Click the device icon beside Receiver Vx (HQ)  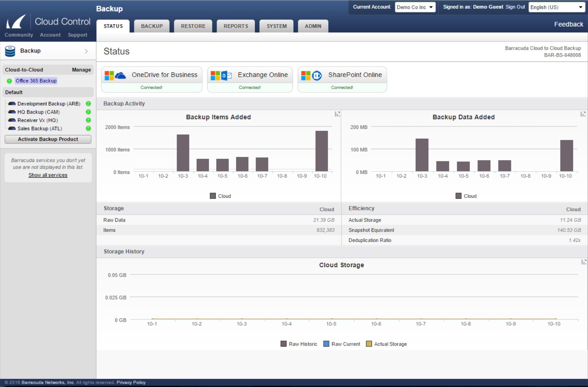click(12, 120)
